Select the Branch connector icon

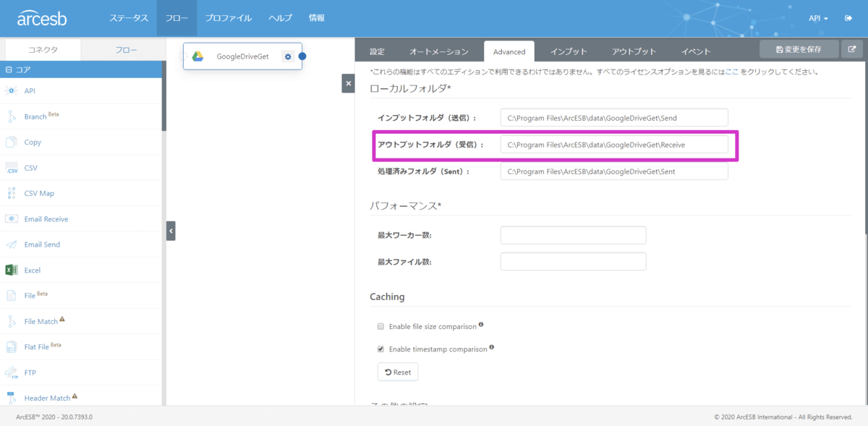point(11,116)
